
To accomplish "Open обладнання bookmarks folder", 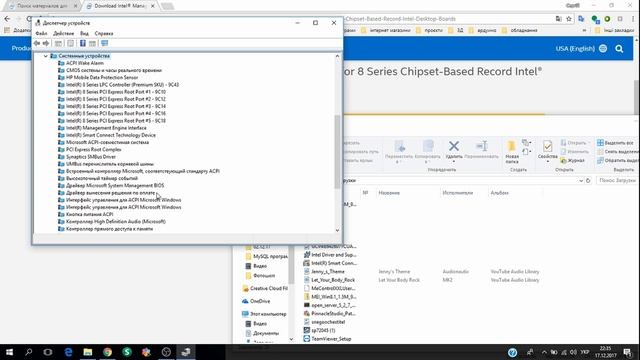I will pyautogui.click(x=520, y=30).
